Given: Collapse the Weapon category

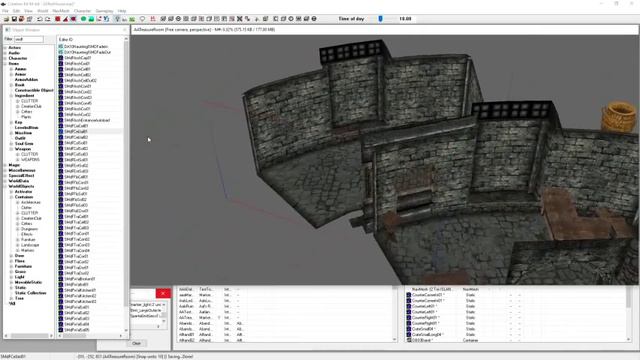Looking at the screenshot, I should [x=11, y=149].
